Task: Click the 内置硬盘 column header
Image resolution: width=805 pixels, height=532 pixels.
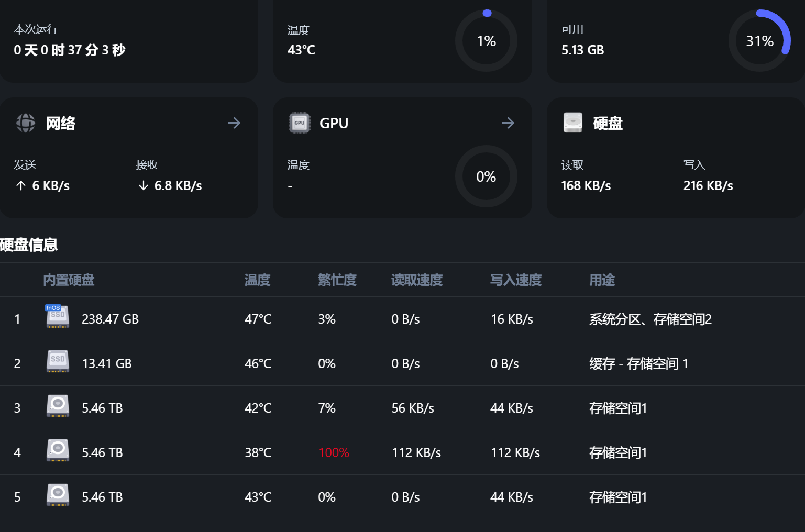Action: point(69,280)
